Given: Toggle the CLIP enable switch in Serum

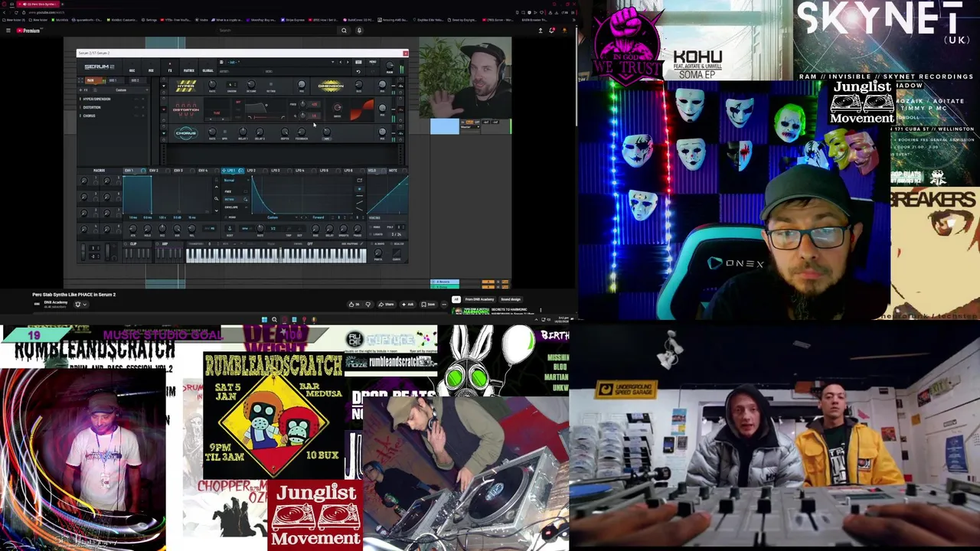Looking at the screenshot, I should click(x=125, y=244).
